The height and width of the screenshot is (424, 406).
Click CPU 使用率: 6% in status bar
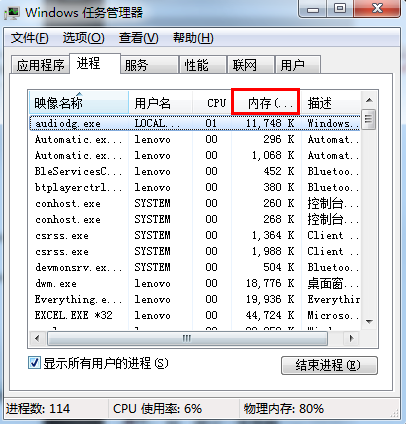pos(157,409)
